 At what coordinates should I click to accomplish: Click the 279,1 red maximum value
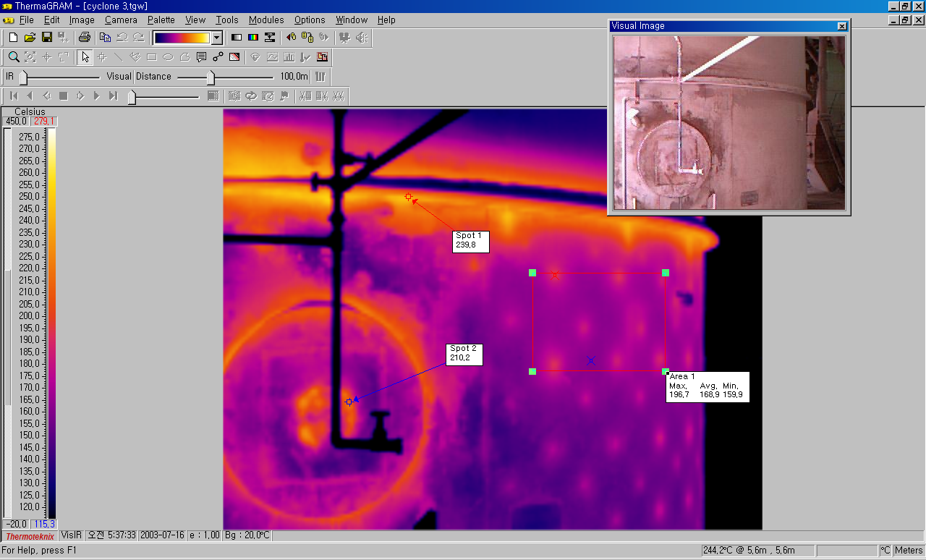tap(44, 121)
